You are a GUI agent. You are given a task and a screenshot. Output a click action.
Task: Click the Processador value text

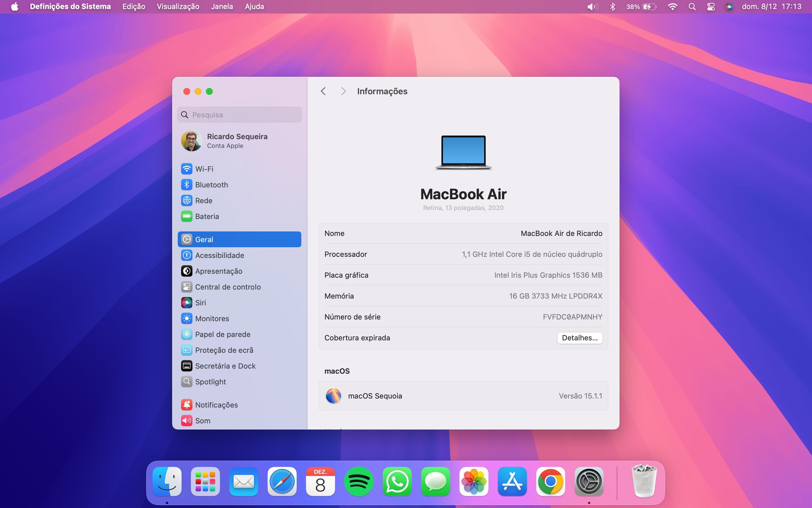coord(532,254)
